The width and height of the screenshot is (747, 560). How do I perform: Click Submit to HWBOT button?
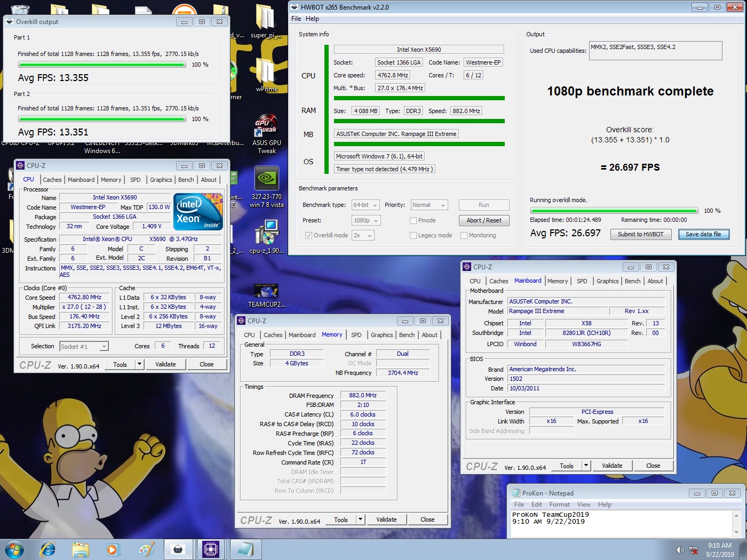pos(641,234)
